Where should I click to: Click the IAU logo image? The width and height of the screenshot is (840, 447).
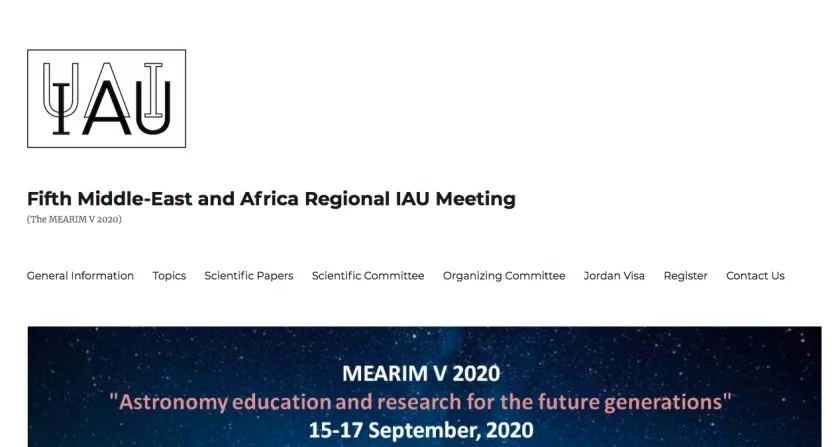point(106,99)
